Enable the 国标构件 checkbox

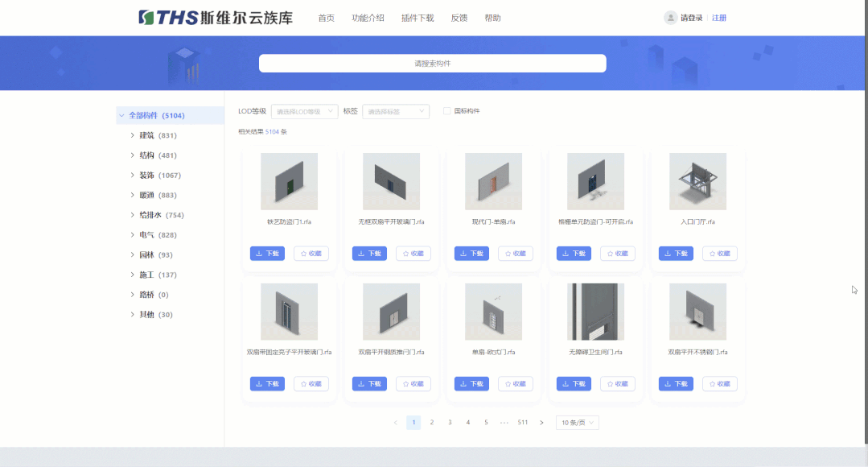tap(448, 111)
